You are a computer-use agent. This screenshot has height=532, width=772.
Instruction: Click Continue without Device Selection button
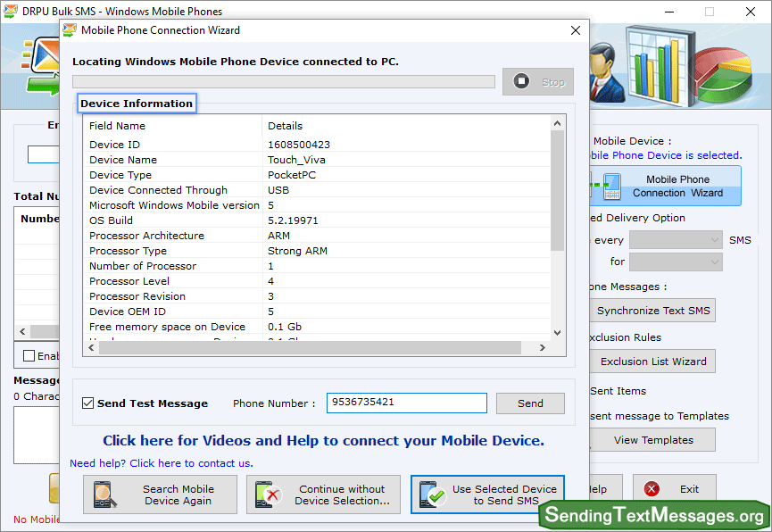[323, 495]
